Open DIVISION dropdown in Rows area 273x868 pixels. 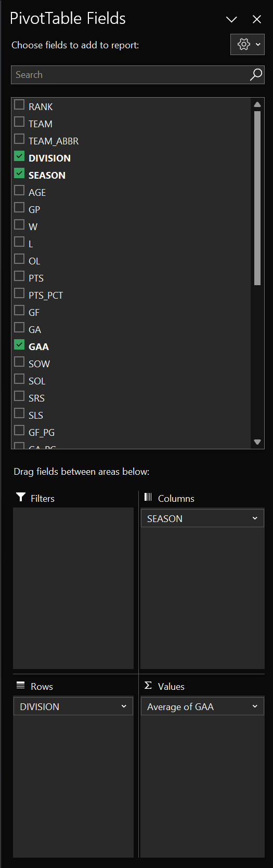coord(124,706)
